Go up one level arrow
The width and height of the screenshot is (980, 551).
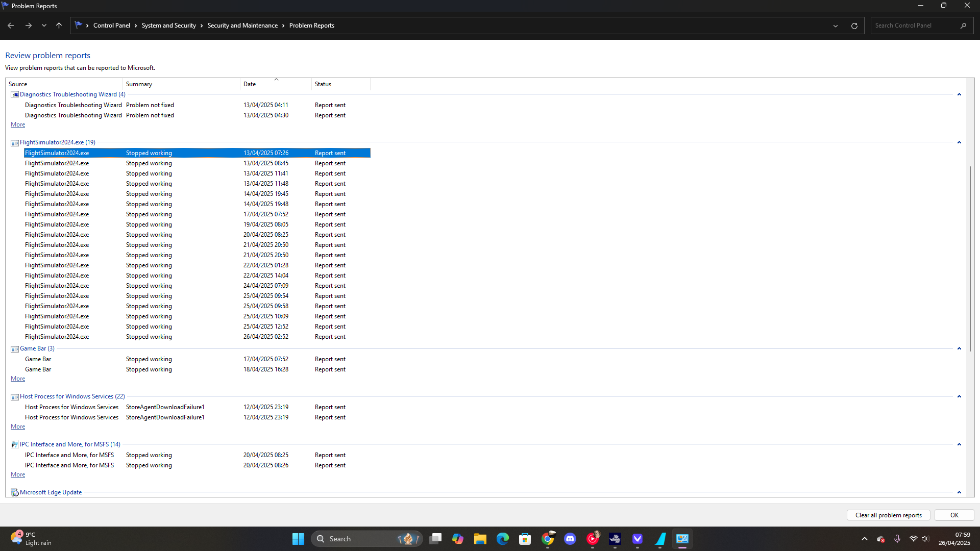tap(59, 26)
